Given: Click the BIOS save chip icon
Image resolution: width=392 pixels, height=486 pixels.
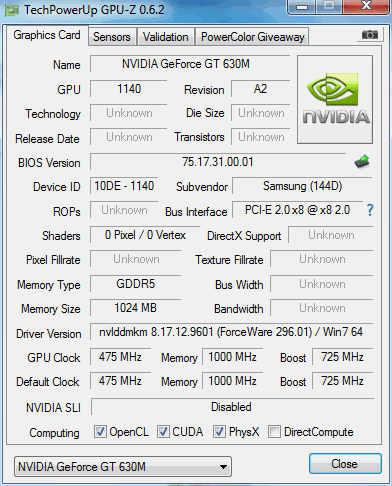Looking at the screenshot, I should pos(362,162).
